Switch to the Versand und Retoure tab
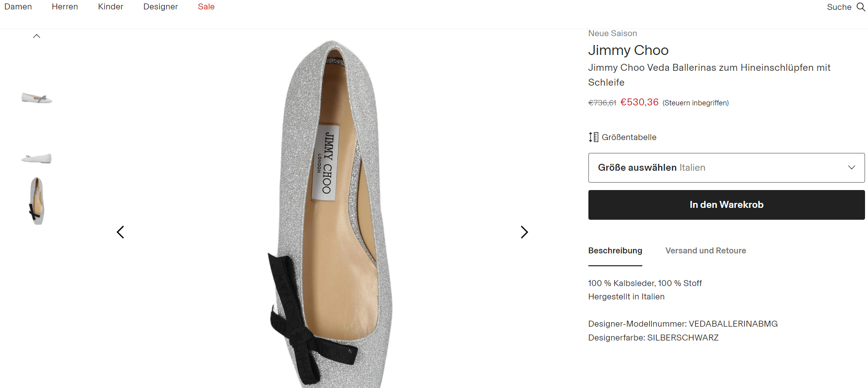 706,251
